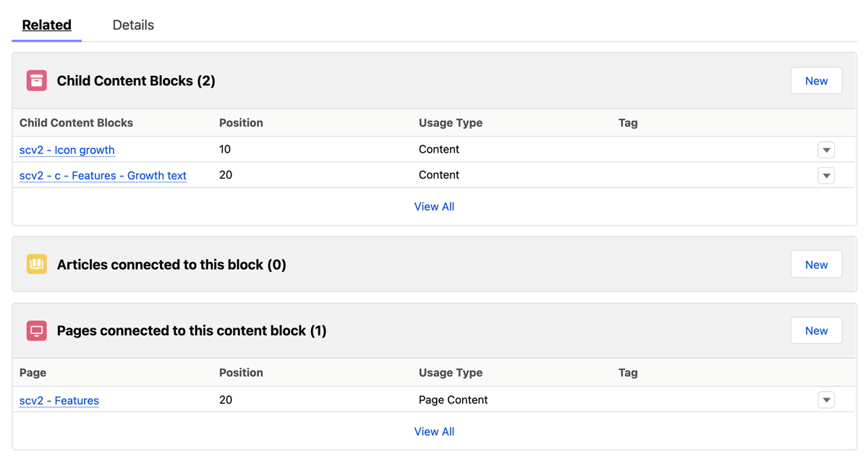Open row actions for scv2 - Features page
This screenshot has height=457, width=868.
point(826,400)
